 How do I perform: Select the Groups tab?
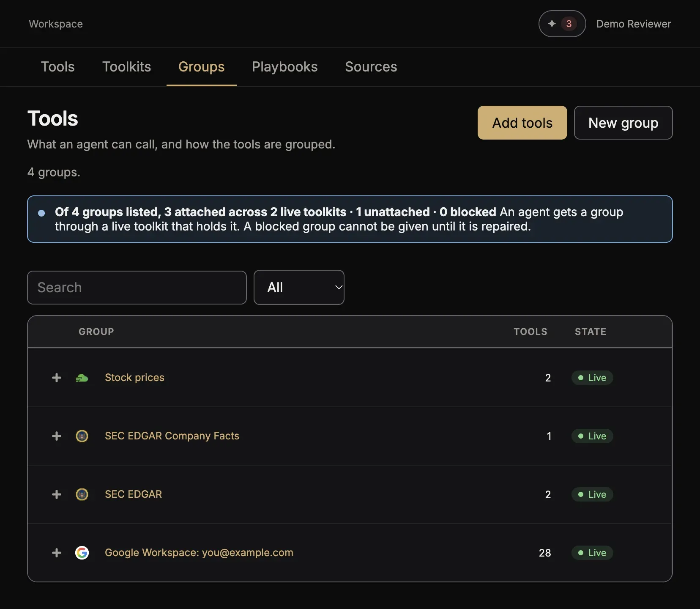pyautogui.click(x=202, y=67)
